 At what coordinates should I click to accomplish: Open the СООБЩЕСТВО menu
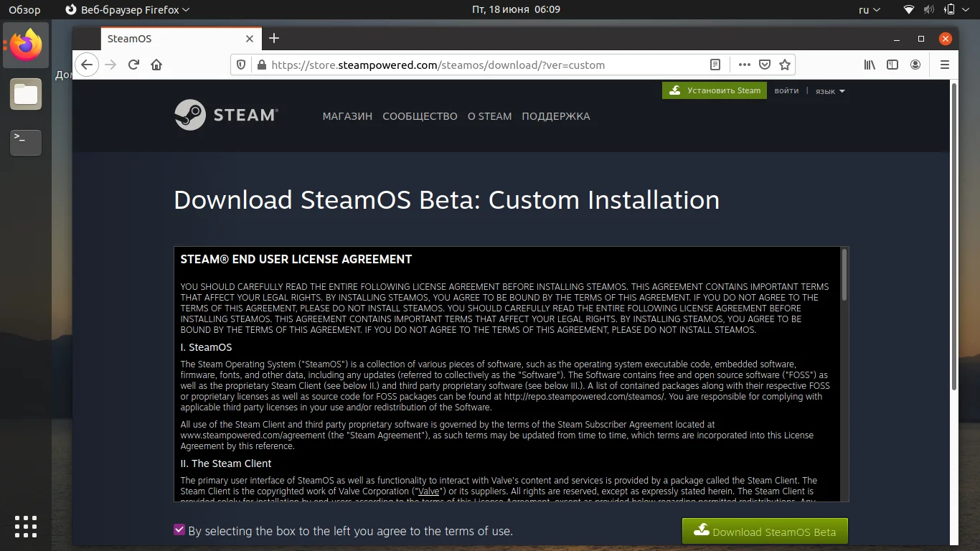(x=420, y=116)
